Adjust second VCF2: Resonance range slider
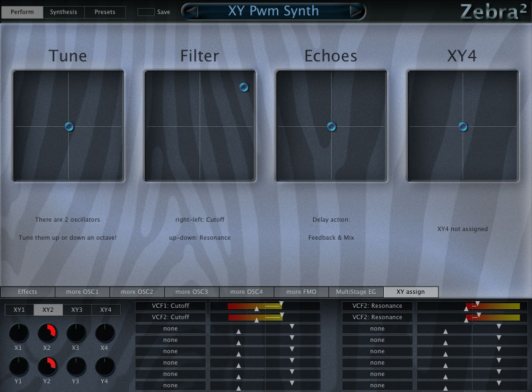Screen dimensions: 532x392 [472, 317]
